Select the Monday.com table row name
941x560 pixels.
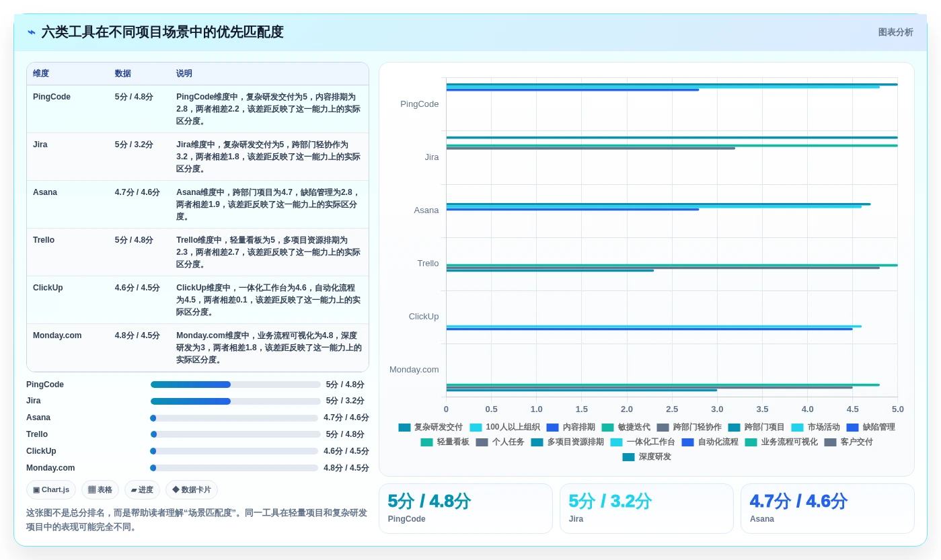click(x=57, y=335)
